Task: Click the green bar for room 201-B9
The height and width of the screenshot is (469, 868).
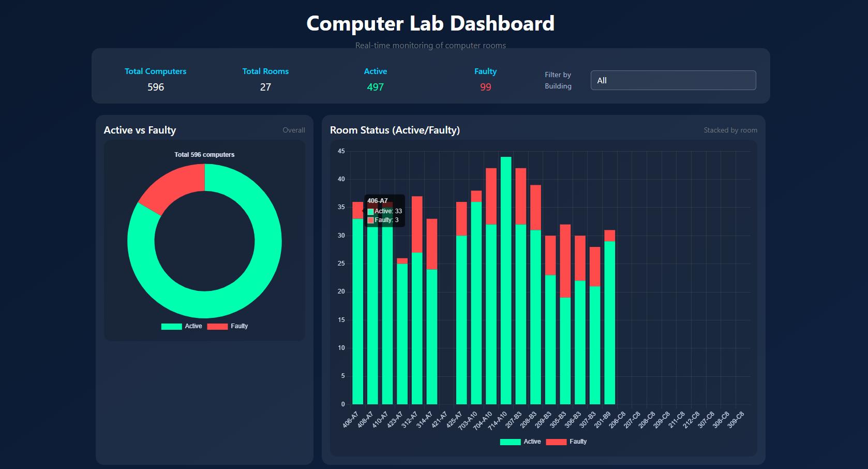Action: [609, 321]
